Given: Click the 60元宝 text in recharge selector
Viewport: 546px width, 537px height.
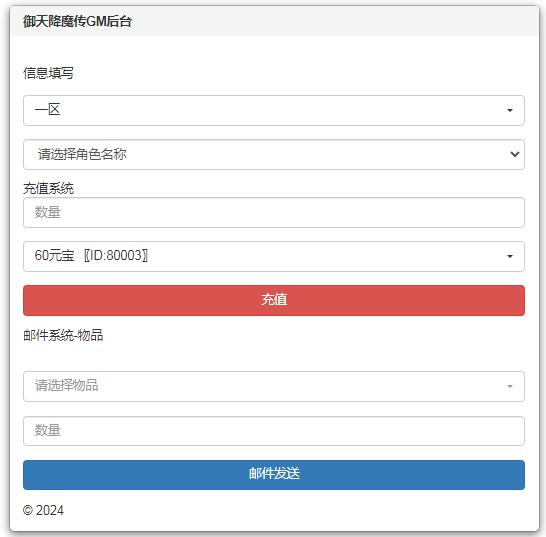Looking at the screenshot, I should (x=54, y=255).
